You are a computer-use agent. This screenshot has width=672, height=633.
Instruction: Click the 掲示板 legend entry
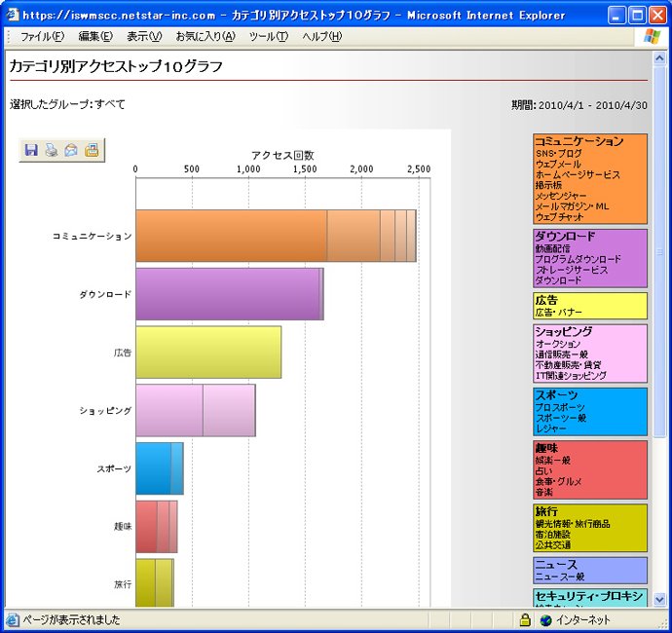click(548, 185)
